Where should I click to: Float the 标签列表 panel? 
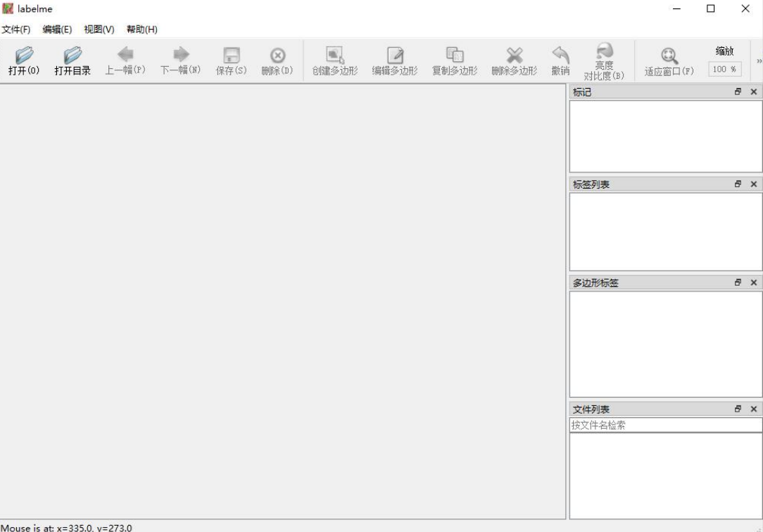[738, 184]
